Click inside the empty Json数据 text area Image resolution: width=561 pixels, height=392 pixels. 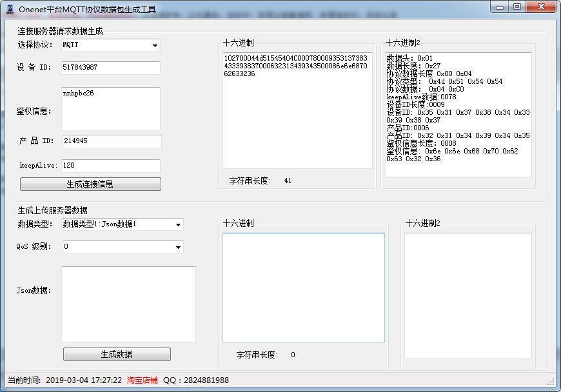click(127, 303)
